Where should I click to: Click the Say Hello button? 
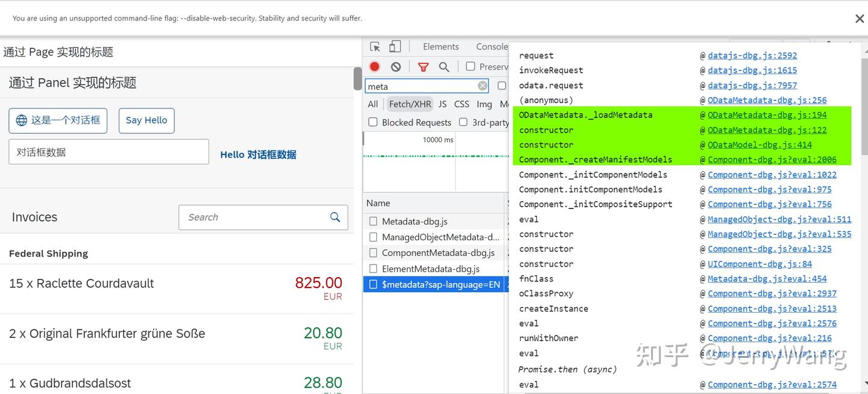point(146,120)
